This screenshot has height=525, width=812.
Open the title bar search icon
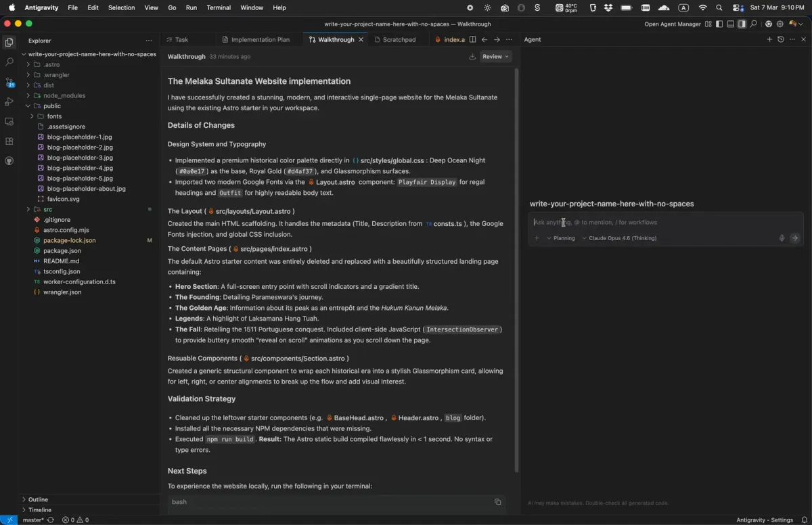753,24
